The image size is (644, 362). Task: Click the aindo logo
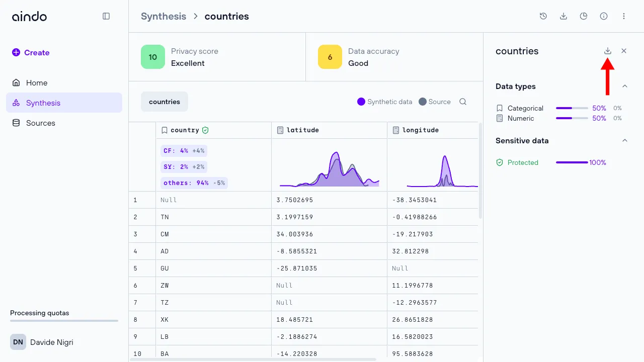[29, 17]
